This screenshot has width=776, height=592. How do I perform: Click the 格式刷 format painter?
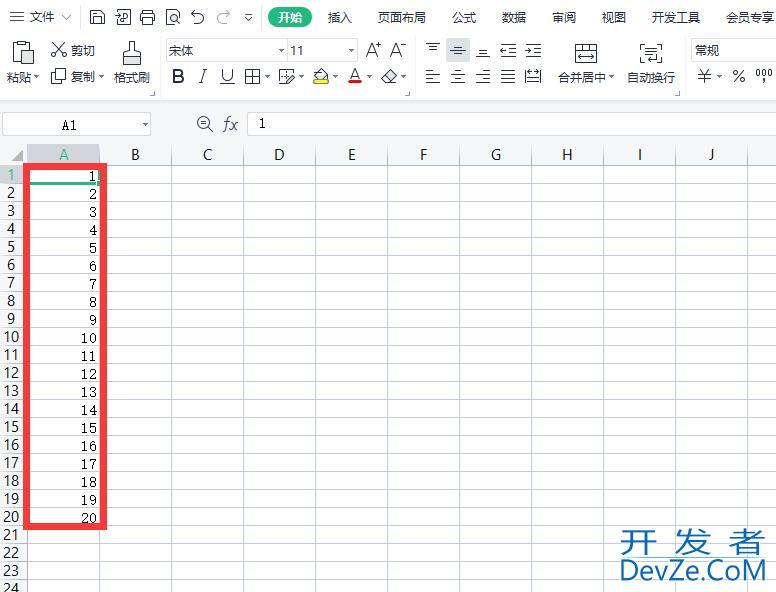pyautogui.click(x=132, y=63)
